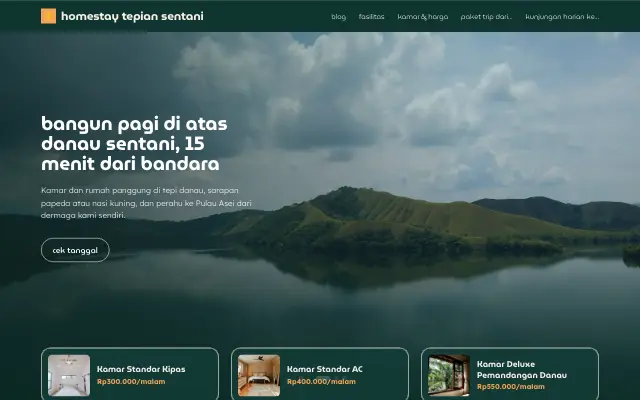Select the Kamar Standar Kipas title
The image size is (640, 400).
coord(141,369)
